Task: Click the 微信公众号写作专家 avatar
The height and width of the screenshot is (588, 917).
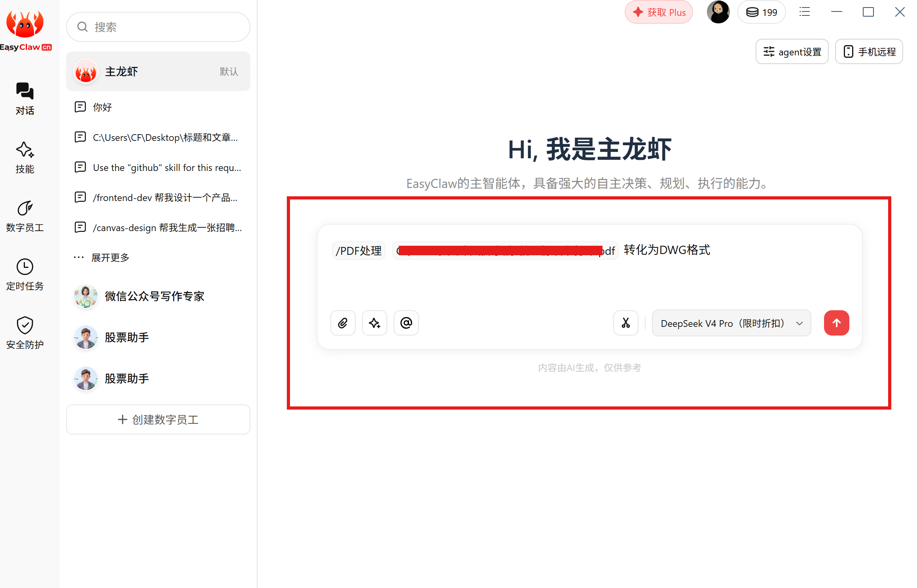Action: [85, 296]
